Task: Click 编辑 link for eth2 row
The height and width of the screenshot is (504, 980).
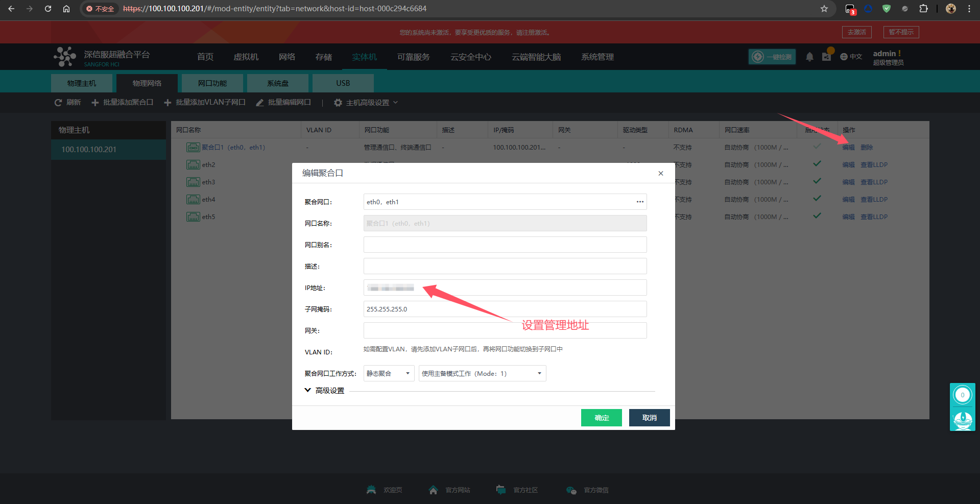Action: (848, 165)
